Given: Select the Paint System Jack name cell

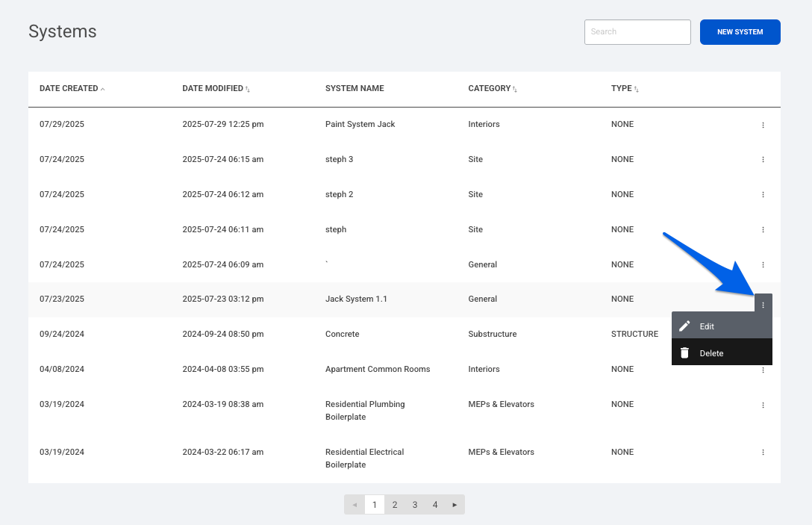Looking at the screenshot, I should point(360,125).
